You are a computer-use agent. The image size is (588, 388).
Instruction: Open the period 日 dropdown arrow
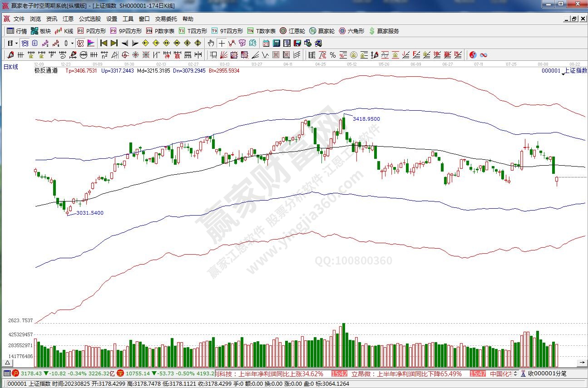(x=17, y=44)
